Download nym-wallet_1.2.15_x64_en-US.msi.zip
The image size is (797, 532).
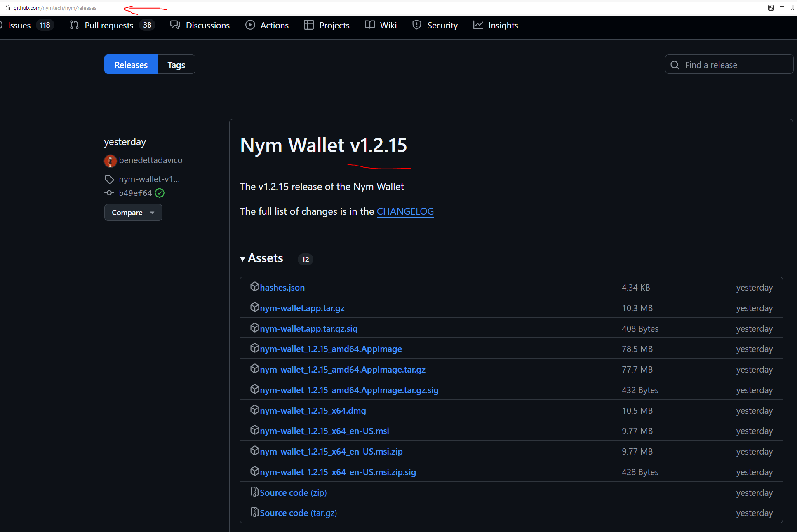click(x=331, y=451)
